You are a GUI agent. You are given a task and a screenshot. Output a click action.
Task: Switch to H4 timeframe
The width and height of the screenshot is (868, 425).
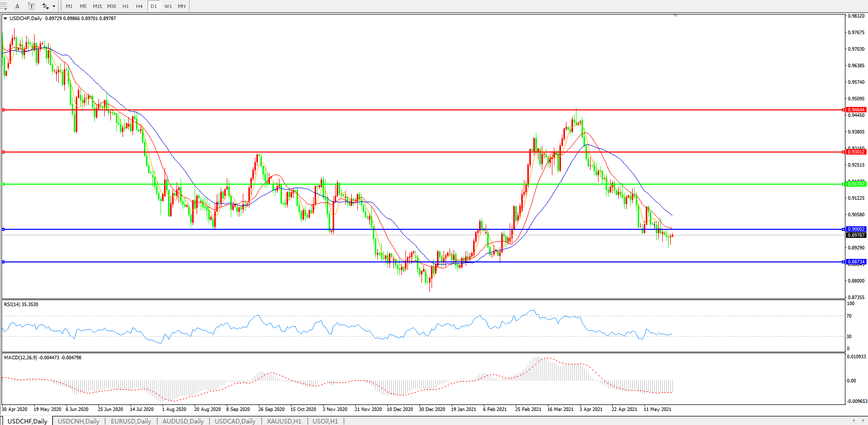click(139, 7)
